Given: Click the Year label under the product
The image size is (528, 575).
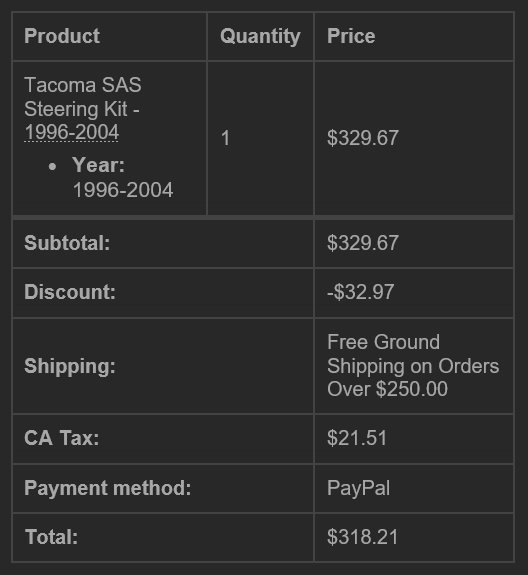Looking at the screenshot, I should [x=98, y=165].
